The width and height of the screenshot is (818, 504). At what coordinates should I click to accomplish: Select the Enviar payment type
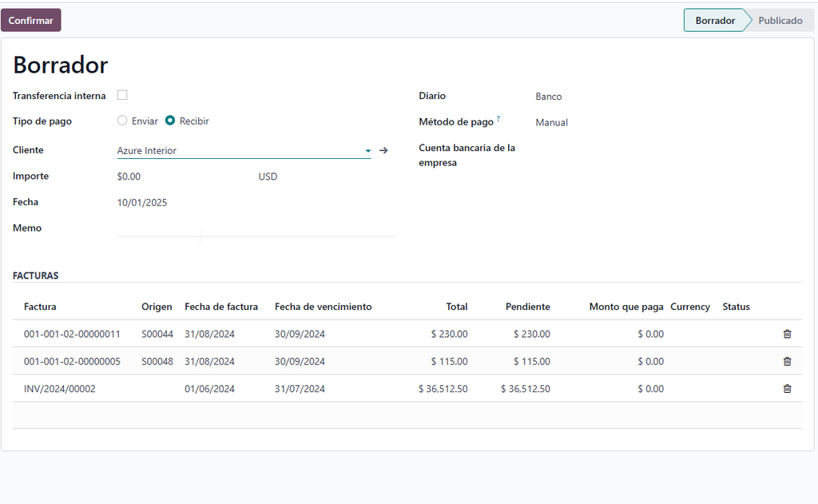(121, 121)
